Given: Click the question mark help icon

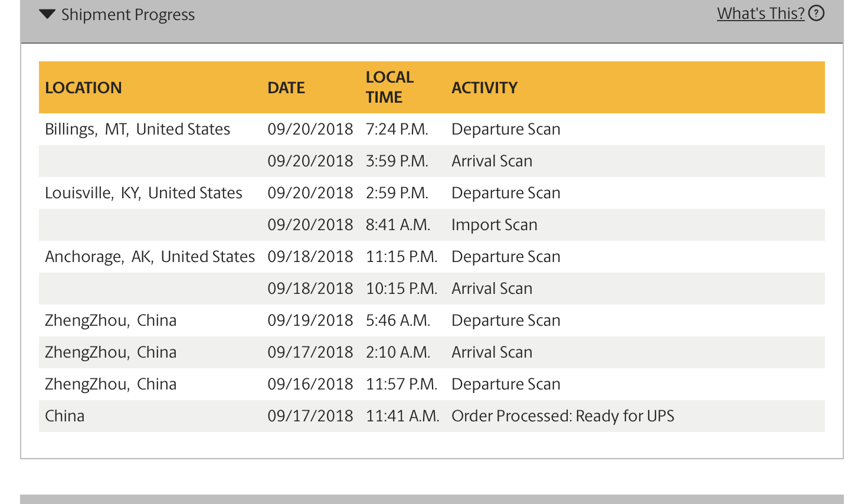Looking at the screenshot, I should click(816, 13).
